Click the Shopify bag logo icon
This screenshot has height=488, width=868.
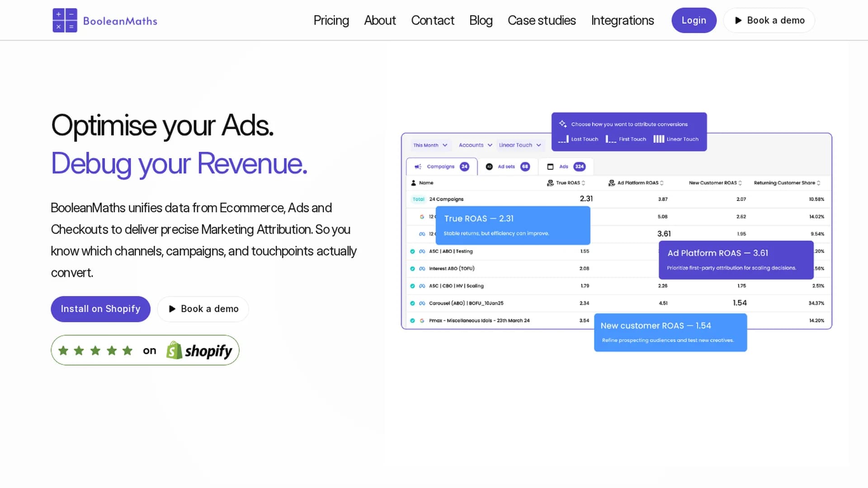click(174, 350)
